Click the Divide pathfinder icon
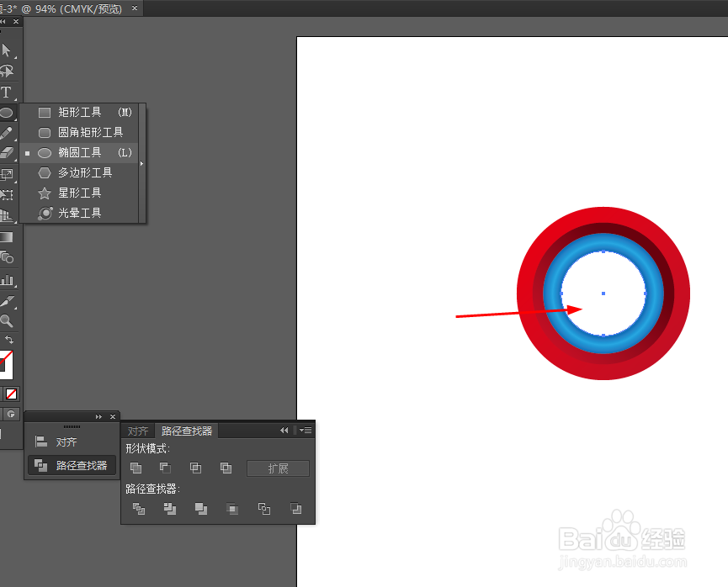This screenshot has height=587, width=728. click(139, 509)
